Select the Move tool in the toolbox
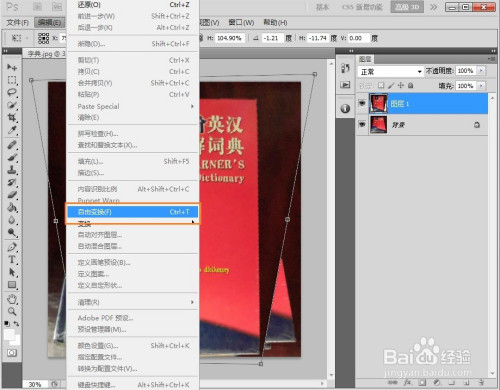 coord(12,67)
